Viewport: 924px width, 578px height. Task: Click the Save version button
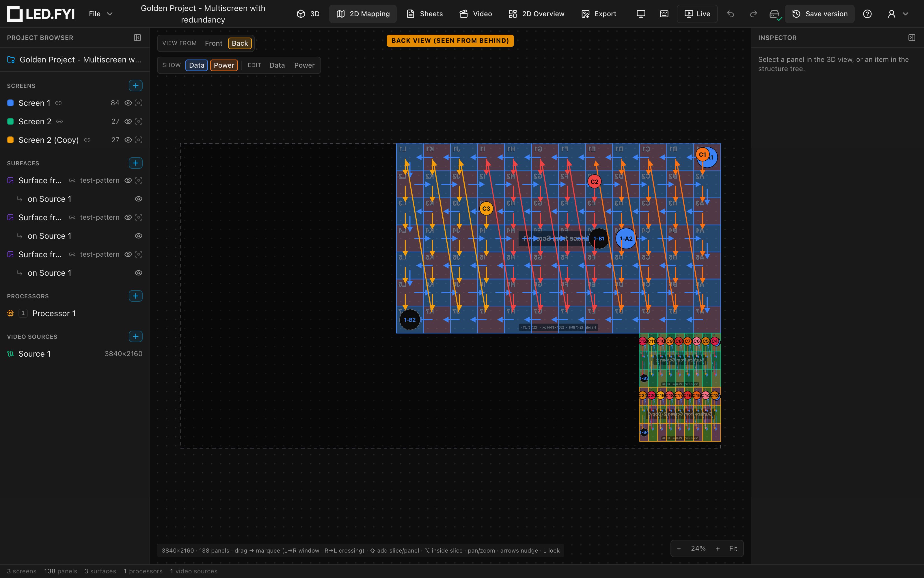pos(819,14)
